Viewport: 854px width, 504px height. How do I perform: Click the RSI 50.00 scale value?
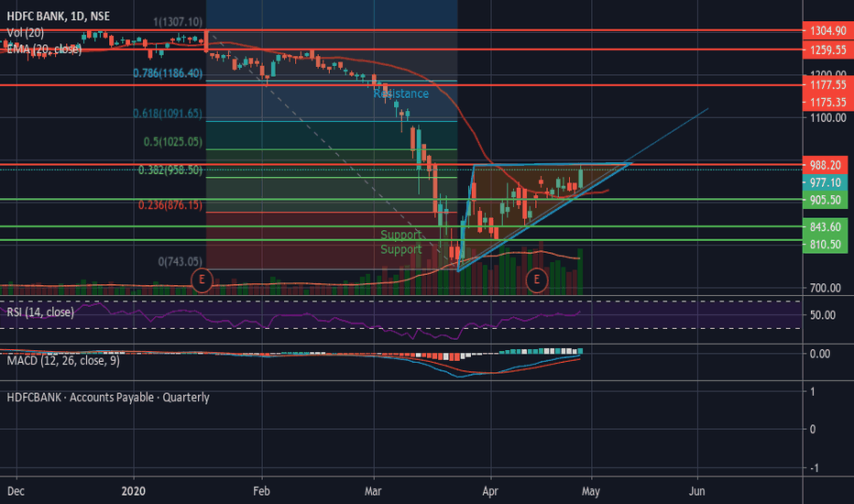coord(823,315)
